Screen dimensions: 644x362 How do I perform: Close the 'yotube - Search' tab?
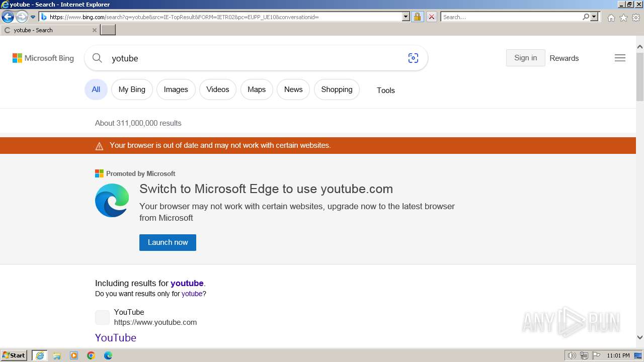pos(94,30)
